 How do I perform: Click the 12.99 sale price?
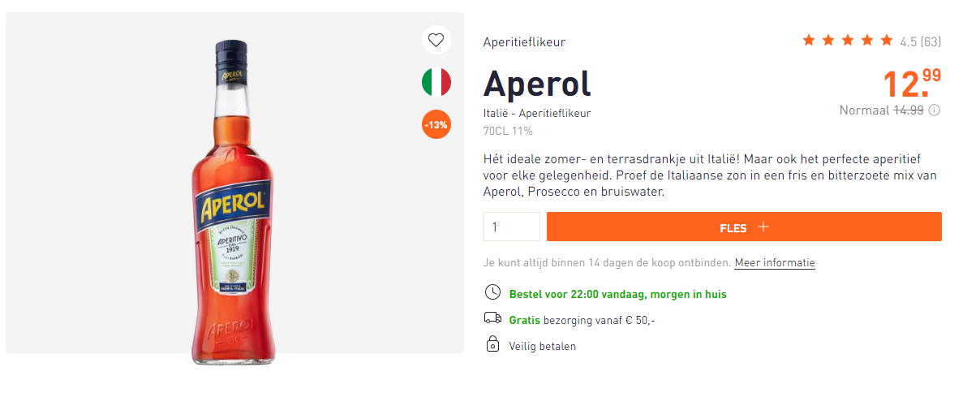pos(912,84)
